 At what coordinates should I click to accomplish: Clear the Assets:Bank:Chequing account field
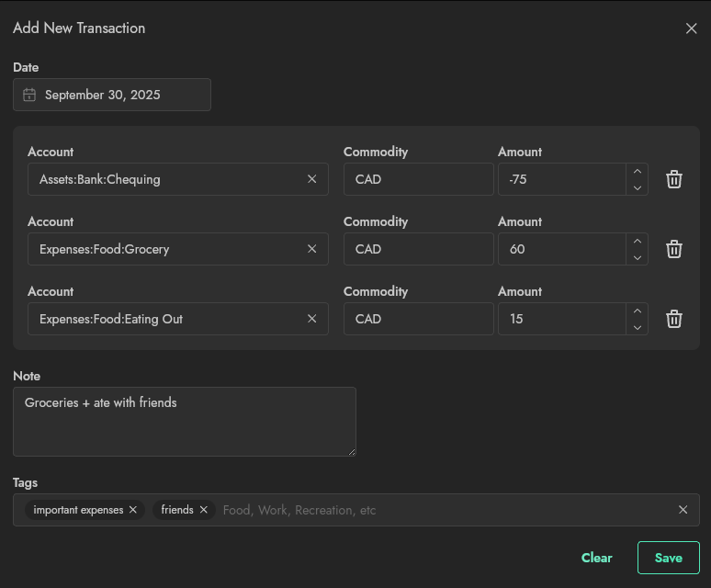pyautogui.click(x=311, y=179)
